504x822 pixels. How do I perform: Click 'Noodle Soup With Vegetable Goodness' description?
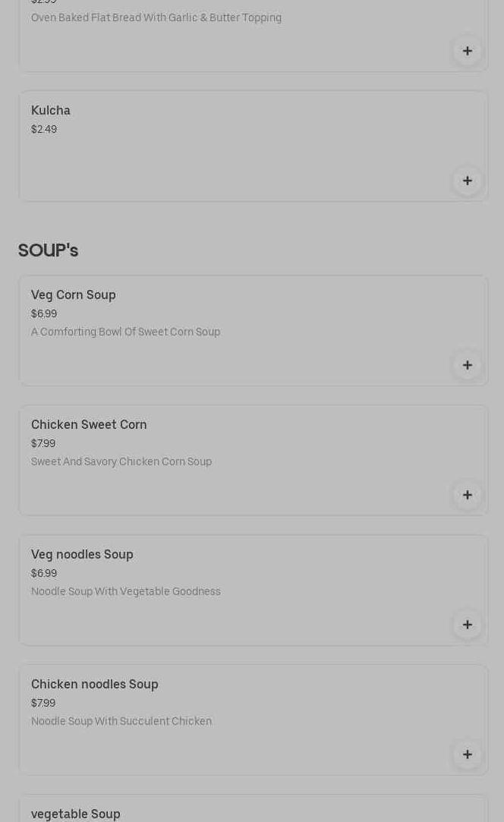126,592
